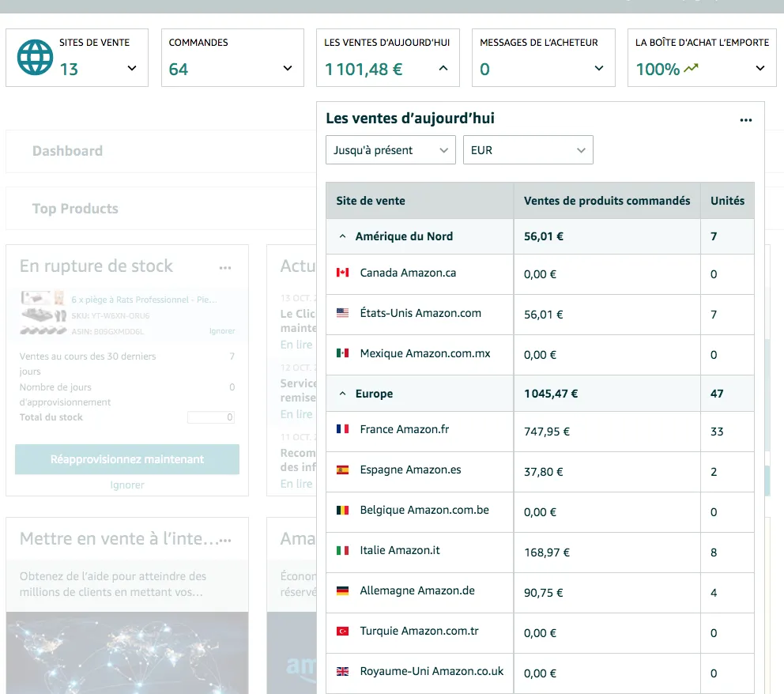This screenshot has height=694, width=784.
Task: Click Royaume-Uni Amazon.co.uk marketplace name
Action: pyautogui.click(x=432, y=671)
